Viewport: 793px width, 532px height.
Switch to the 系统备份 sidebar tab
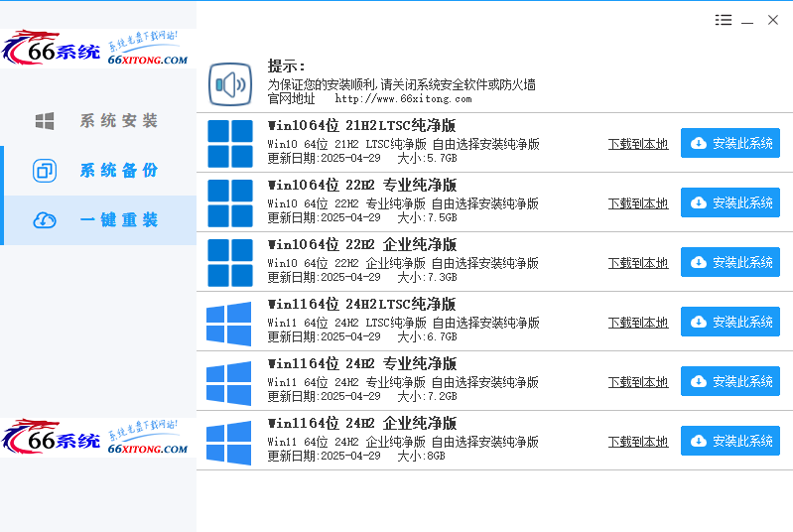coord(98,171)
